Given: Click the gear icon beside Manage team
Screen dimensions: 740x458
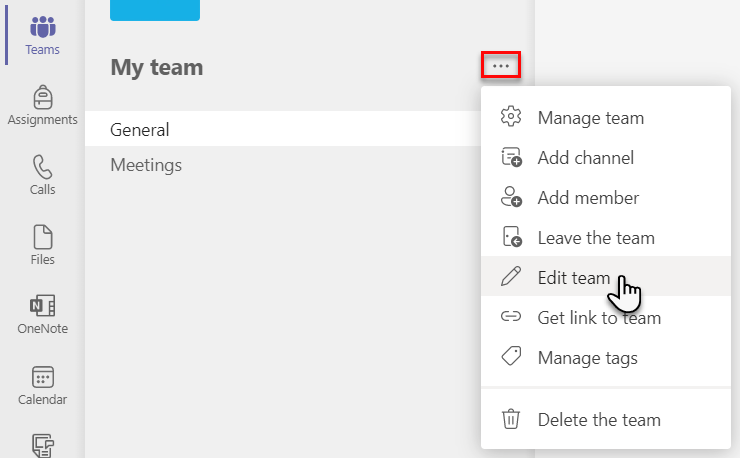Looking at the screenshot, I should [511, 117].
